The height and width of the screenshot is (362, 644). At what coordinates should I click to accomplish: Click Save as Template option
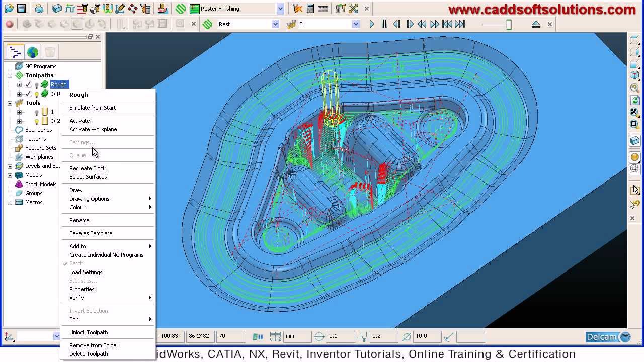tap(91, 233)
